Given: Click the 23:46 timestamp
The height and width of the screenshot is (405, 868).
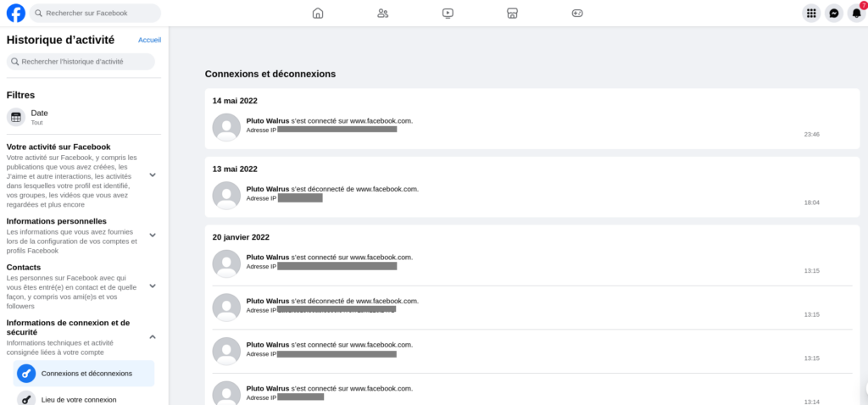Looking at the screenshot, I should 811,135.
